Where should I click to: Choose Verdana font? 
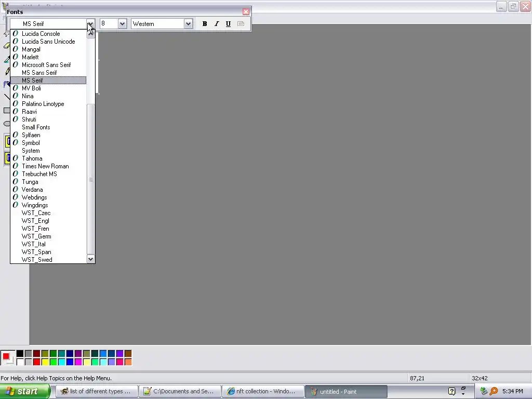click(48, 190)
